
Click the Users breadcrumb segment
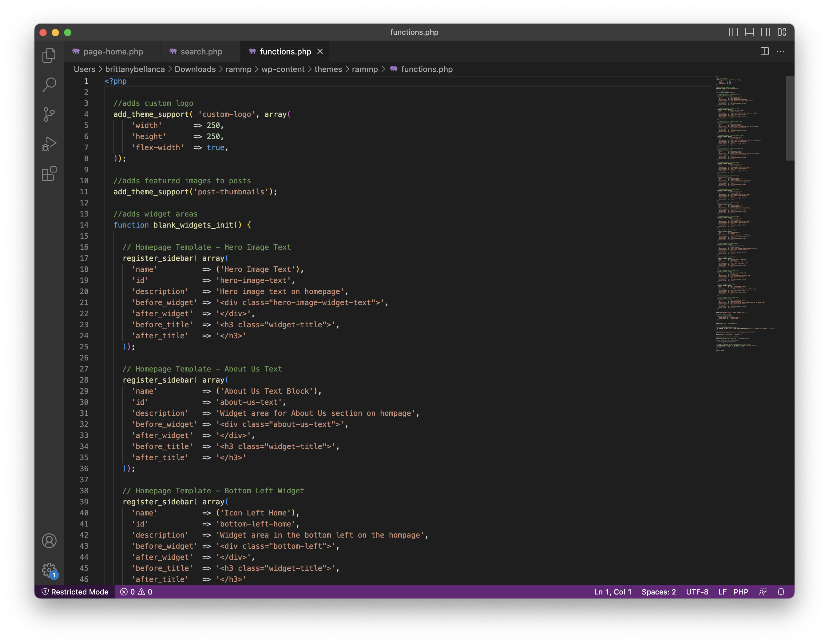(84, 69)
